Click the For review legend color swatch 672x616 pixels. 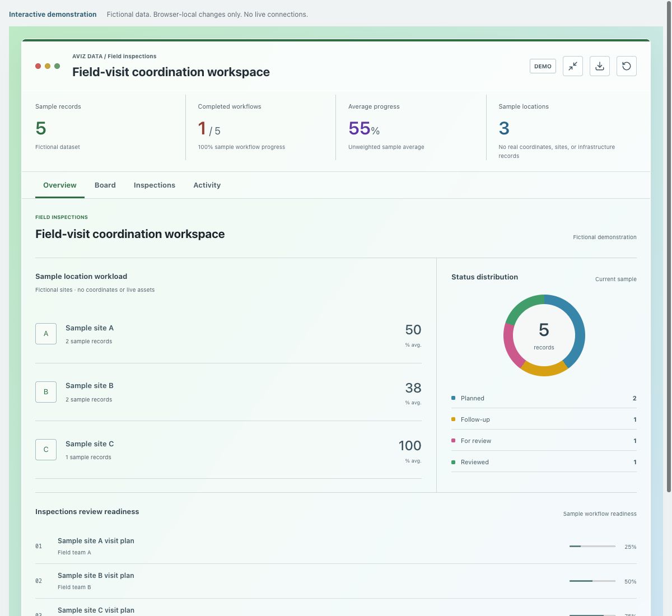[454, 441]
